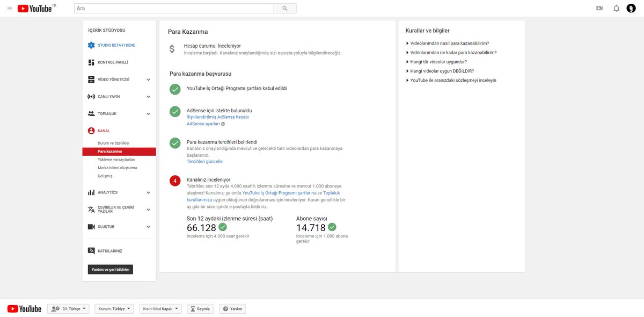This screenshot has width=644, height=317.
Task: Open Durum ve özellikler submenu item
Action: pos(113,143)
